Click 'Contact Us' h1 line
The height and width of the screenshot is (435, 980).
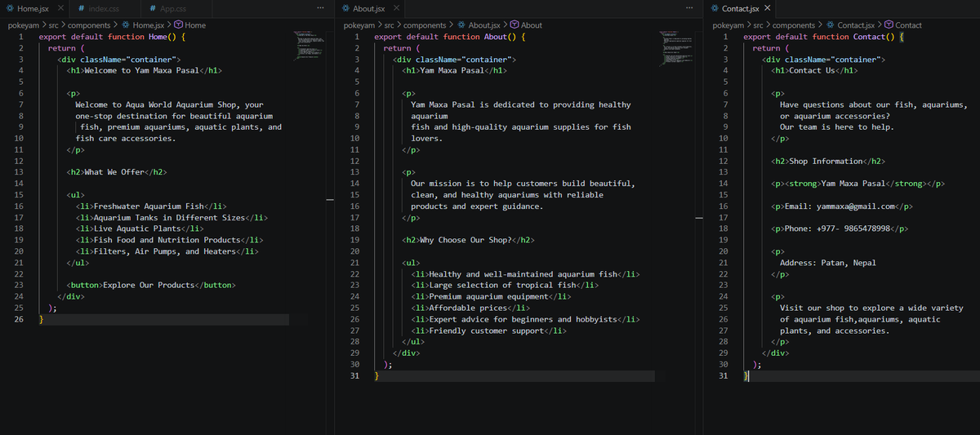click(x=815, y=71)
